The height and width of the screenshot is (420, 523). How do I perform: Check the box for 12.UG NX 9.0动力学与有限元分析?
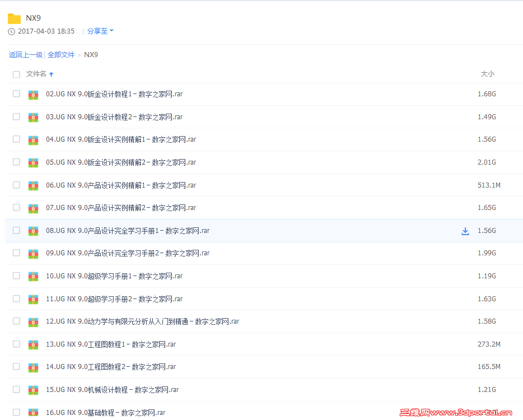[16, 321]
